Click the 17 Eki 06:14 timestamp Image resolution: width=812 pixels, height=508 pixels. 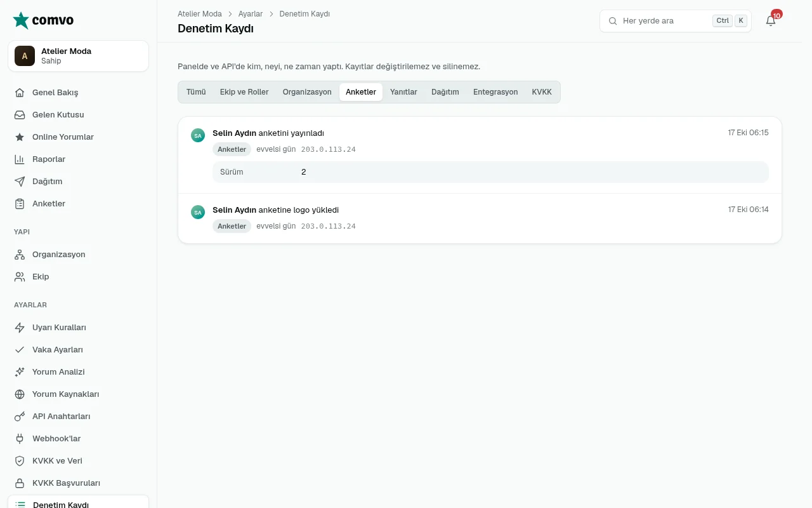(x=749, y=210)
